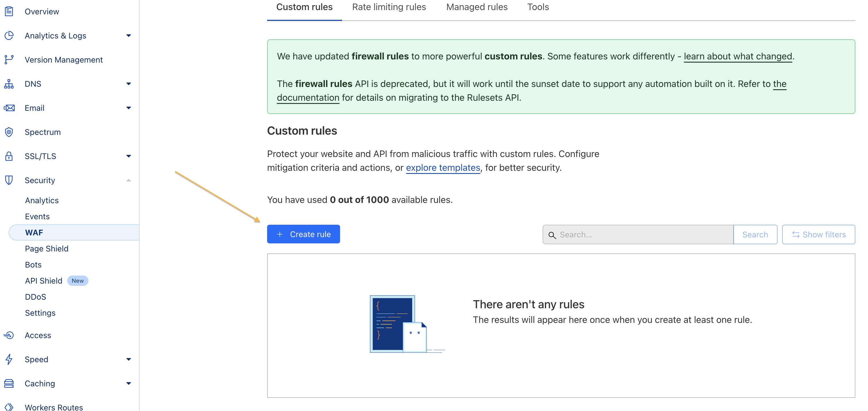This screenshot has width=868, height=411.
Task: Expand the Analytics & Logs section
Action: click(x=128, y=36)
